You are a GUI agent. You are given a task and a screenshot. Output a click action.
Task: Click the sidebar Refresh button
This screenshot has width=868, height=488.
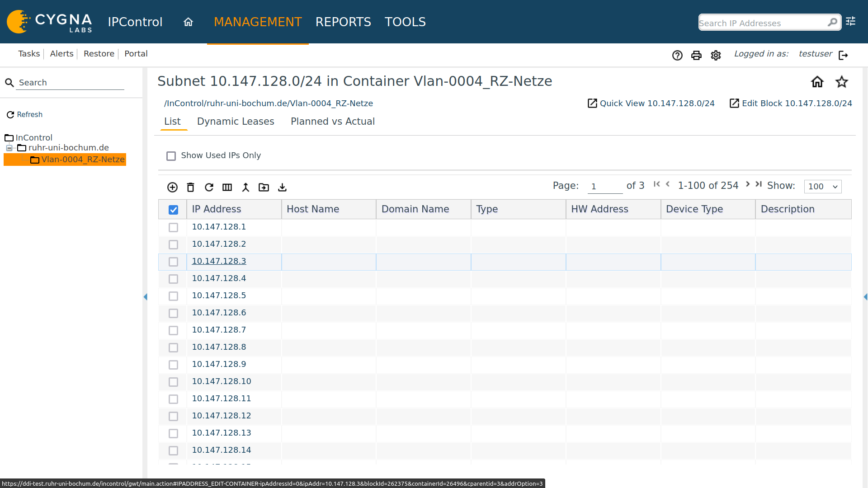click(x=24, y=115)
